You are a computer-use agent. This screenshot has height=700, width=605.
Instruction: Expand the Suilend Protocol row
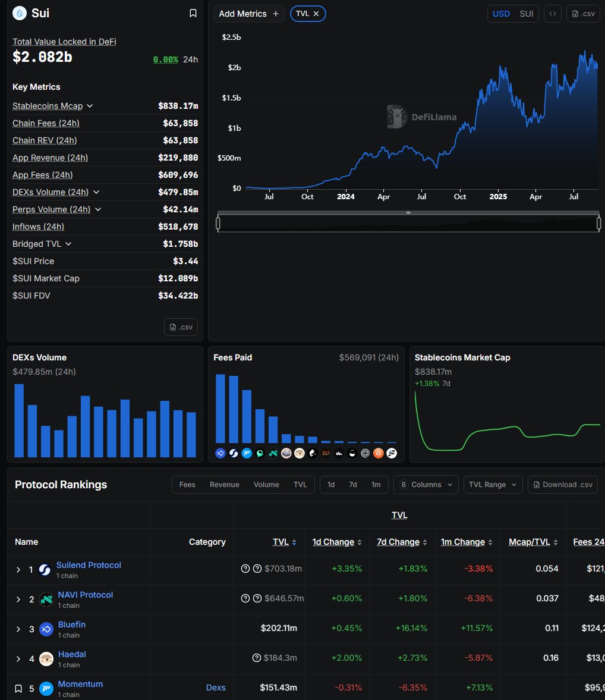(x=18, y=570)
